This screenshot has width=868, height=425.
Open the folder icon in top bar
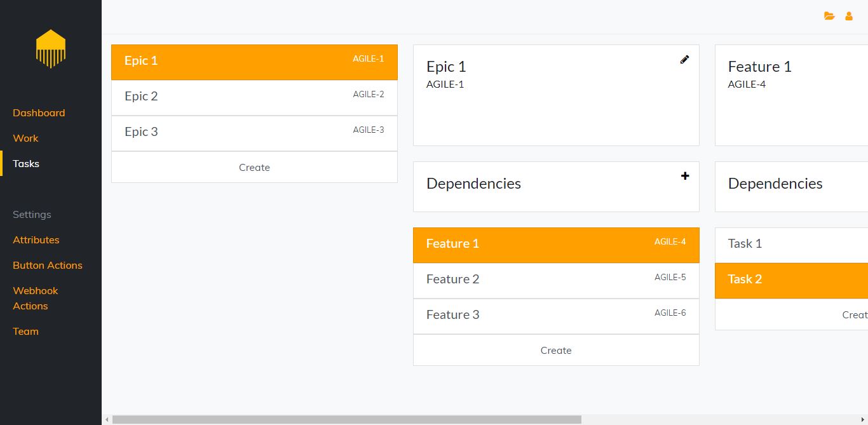[829, 17]
